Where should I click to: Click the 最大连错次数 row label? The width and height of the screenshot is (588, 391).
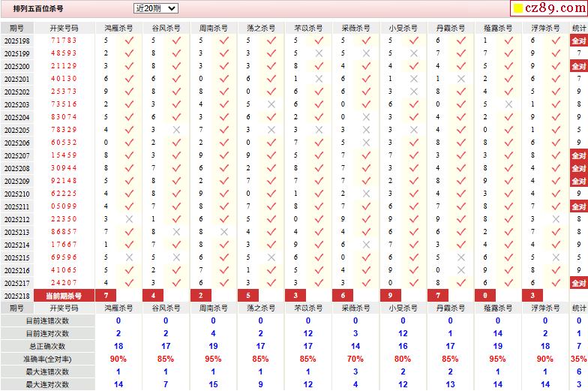point(48,372)
